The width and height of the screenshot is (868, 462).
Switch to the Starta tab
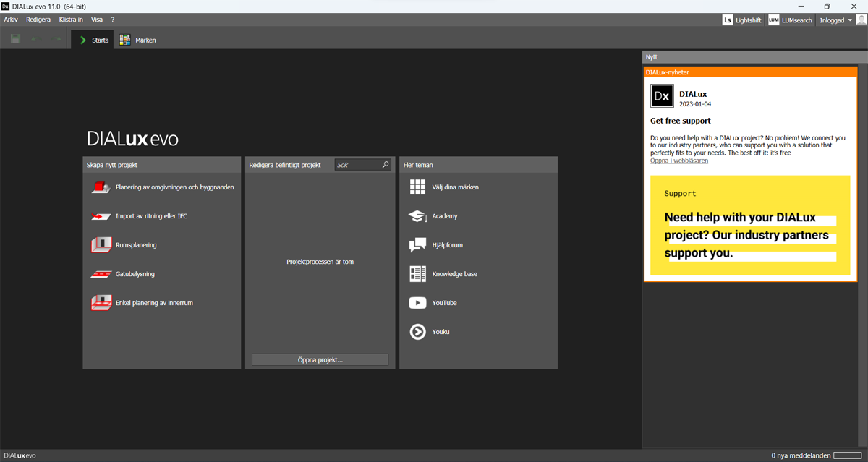93,40
